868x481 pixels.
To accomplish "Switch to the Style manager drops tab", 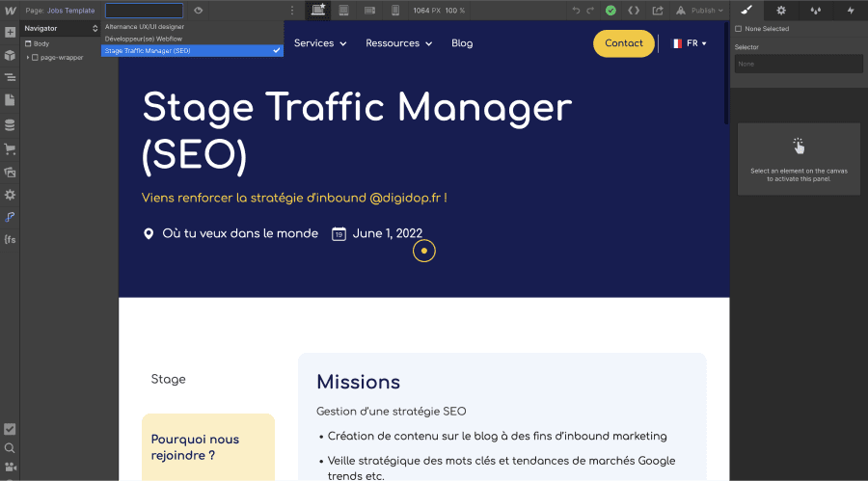I will click(815, 10).
